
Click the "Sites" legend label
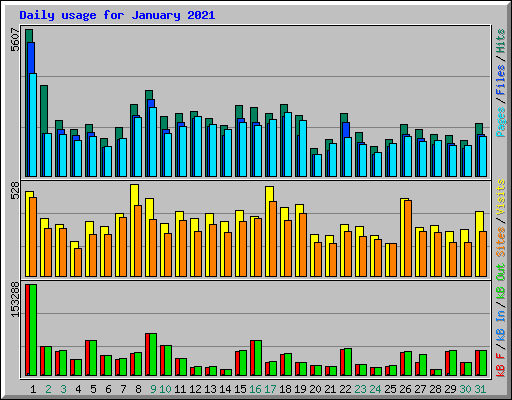click(x=501, y=242)
